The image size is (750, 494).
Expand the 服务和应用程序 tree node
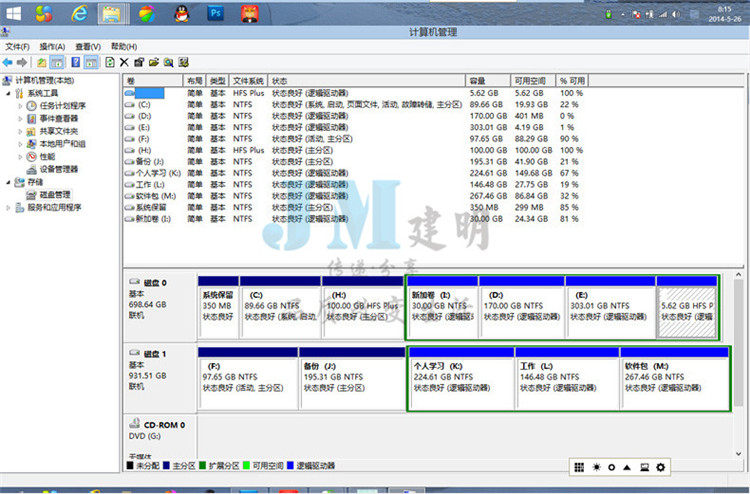point(8,208)
